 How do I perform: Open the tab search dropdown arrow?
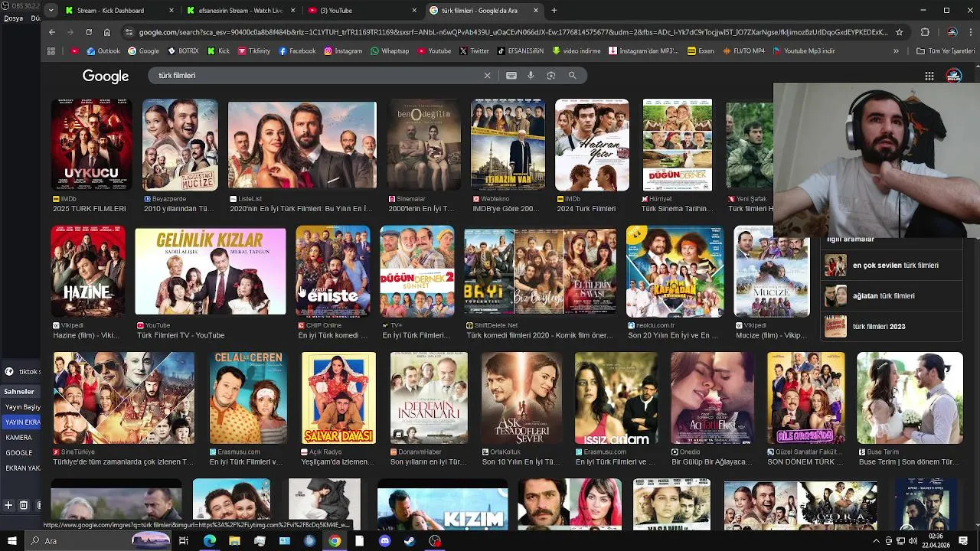tap(51, 11)
